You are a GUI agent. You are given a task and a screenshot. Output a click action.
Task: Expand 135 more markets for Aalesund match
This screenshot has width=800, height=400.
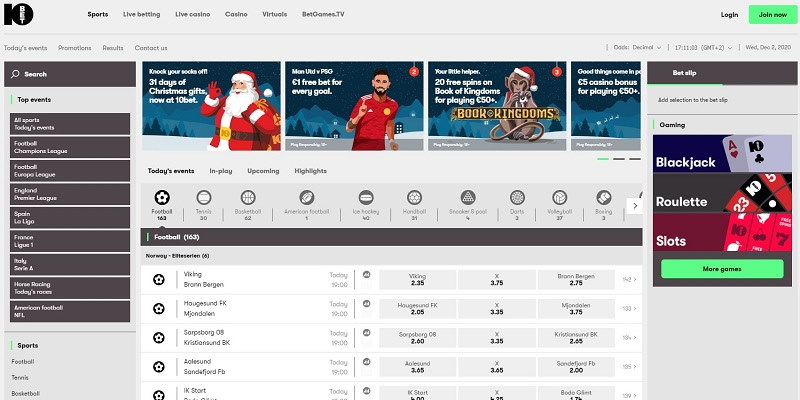(x=629, y=367)
